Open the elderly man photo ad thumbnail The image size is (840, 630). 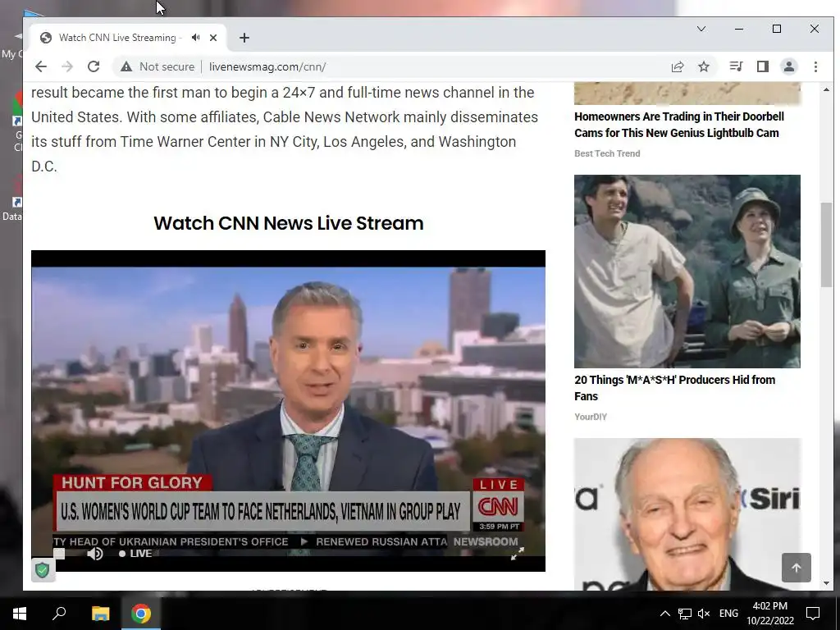(687, 514)
